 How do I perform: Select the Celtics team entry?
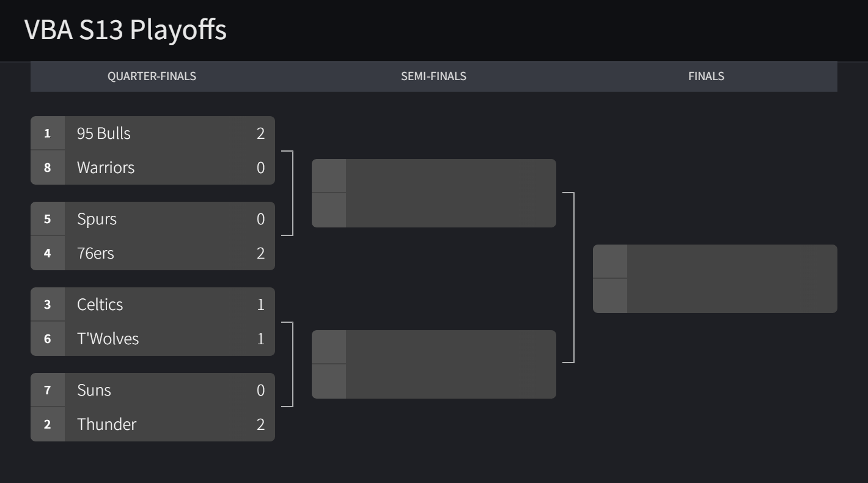[153, 304]
